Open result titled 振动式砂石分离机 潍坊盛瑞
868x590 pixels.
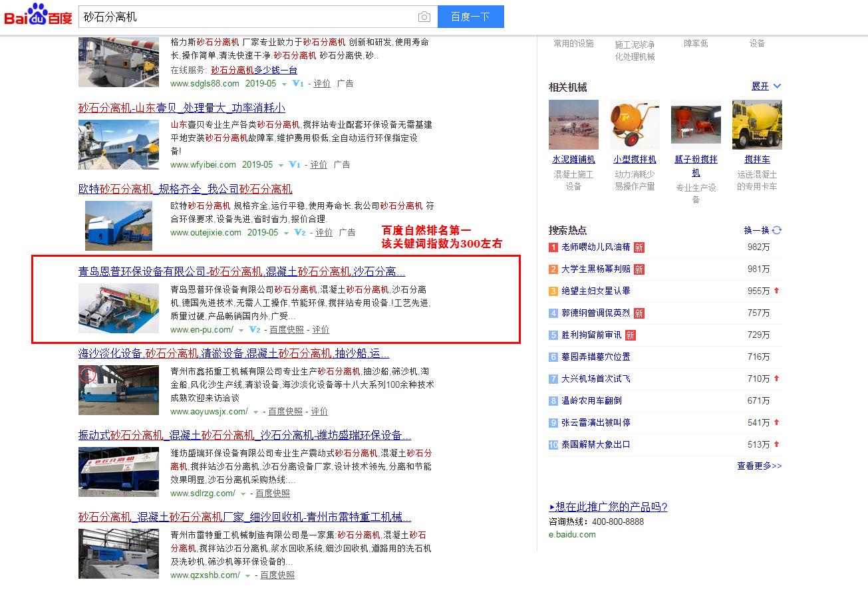click(245, 435)
